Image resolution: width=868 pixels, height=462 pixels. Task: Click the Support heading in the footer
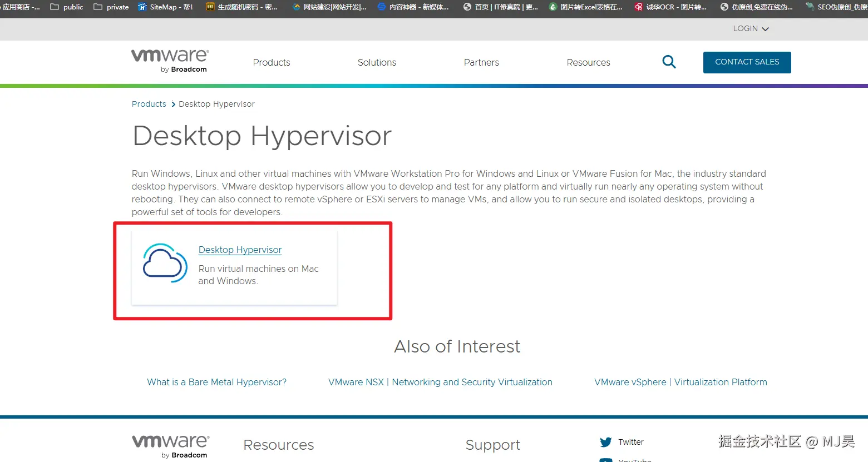(x=493, y=445)
